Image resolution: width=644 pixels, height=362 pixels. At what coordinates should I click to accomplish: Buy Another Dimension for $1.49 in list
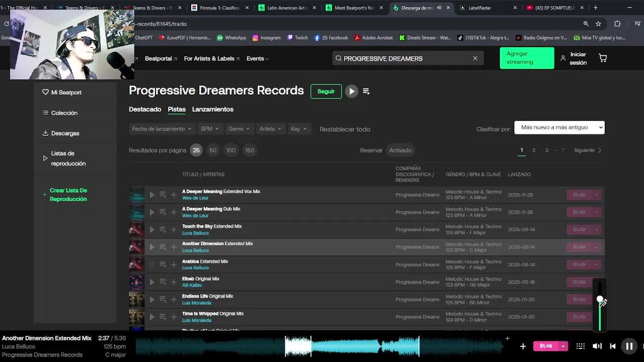point(579,247)
